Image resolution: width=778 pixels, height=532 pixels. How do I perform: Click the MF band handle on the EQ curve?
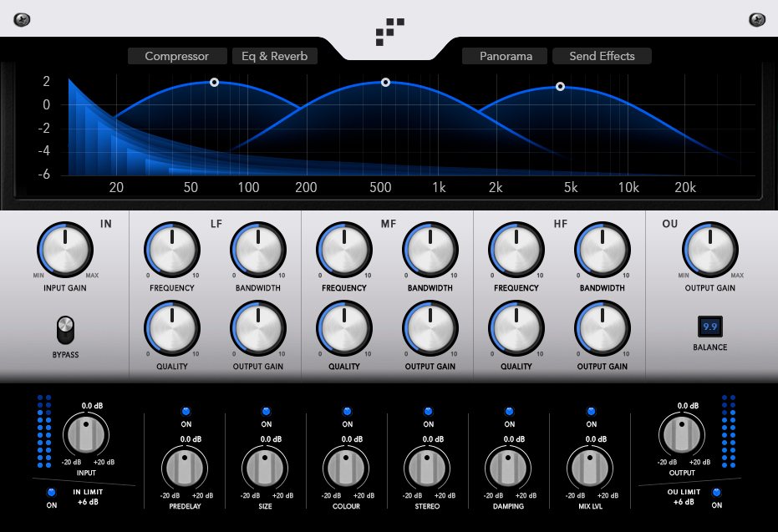385,82
